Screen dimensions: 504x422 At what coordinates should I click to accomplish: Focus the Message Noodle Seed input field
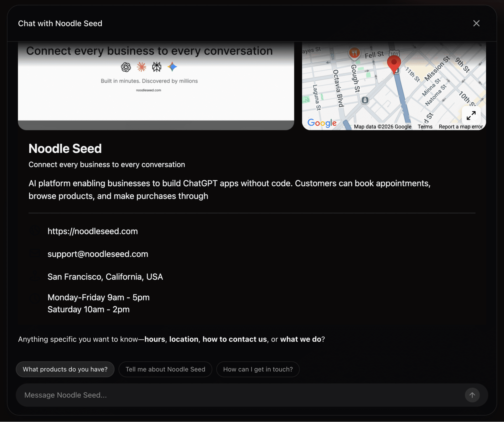(236, 395)
